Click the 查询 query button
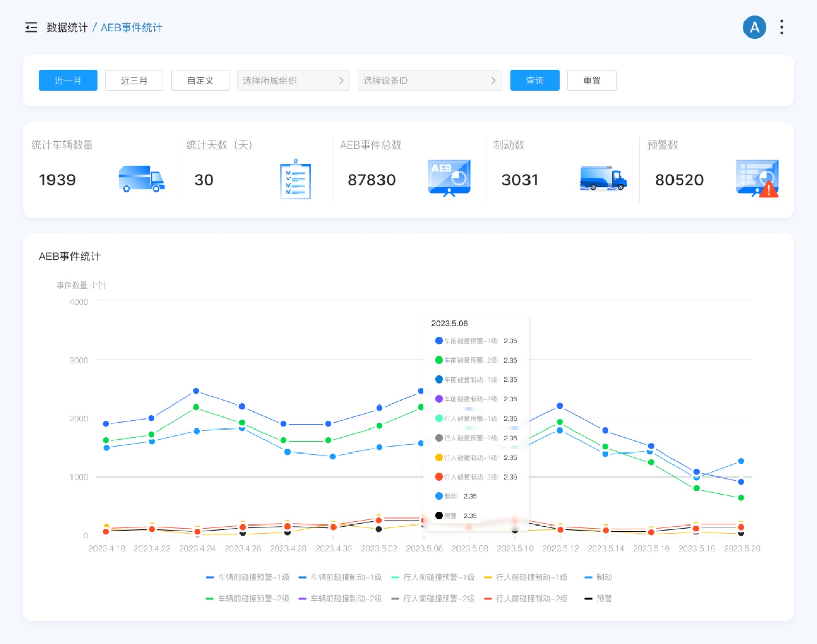Viewport: 817px width, 644px height. (535, 81)
